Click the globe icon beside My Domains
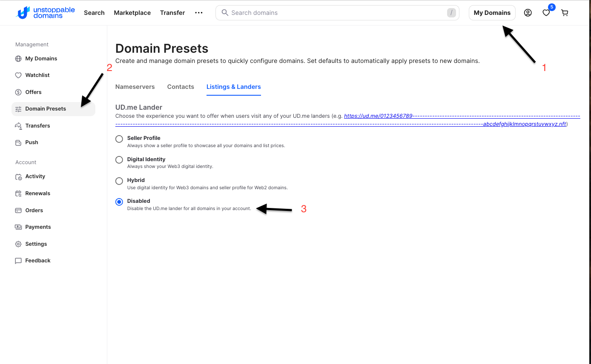This screenshot has height=364, width=591. (18, 59)
